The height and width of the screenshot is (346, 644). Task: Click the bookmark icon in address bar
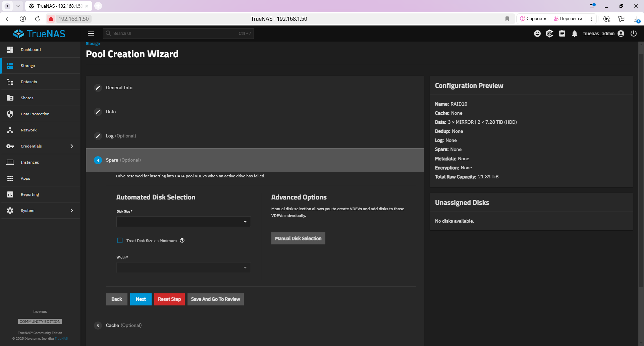coord(507,19)
